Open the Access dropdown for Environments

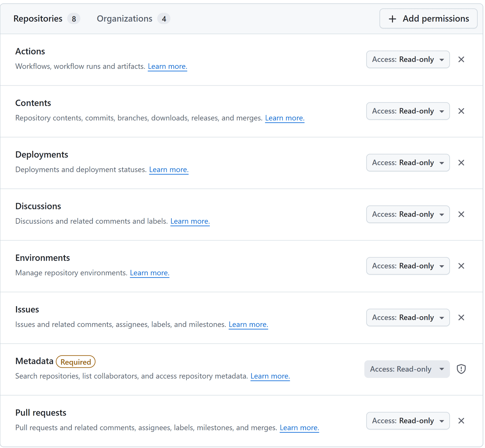[408, 266]
